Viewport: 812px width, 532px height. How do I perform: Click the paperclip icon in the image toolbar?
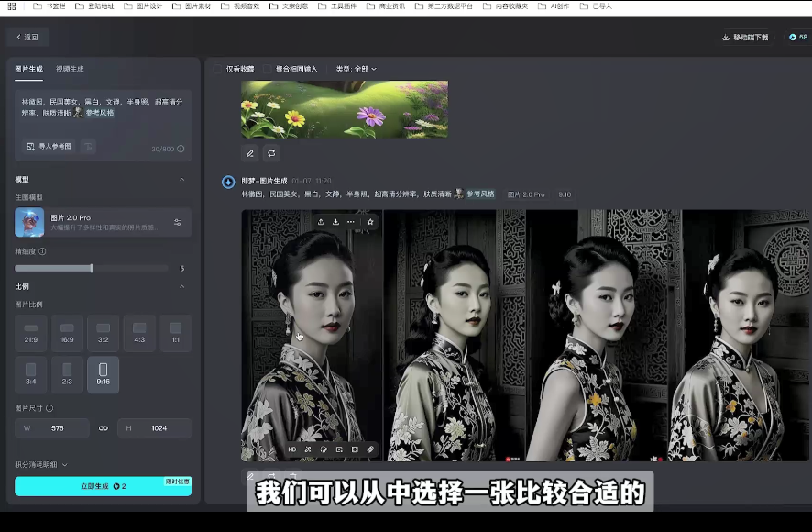pyautogui.click(x=370, y=450)
